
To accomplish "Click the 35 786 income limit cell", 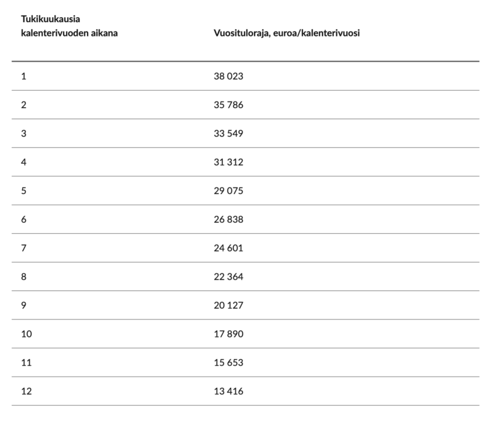I will point(228,105).
